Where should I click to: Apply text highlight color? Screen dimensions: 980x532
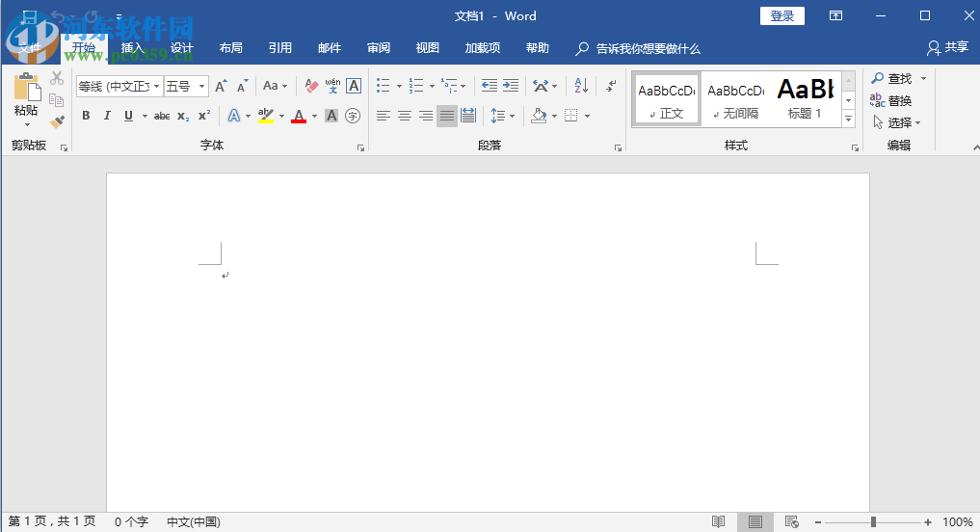[x=266, y=116]
